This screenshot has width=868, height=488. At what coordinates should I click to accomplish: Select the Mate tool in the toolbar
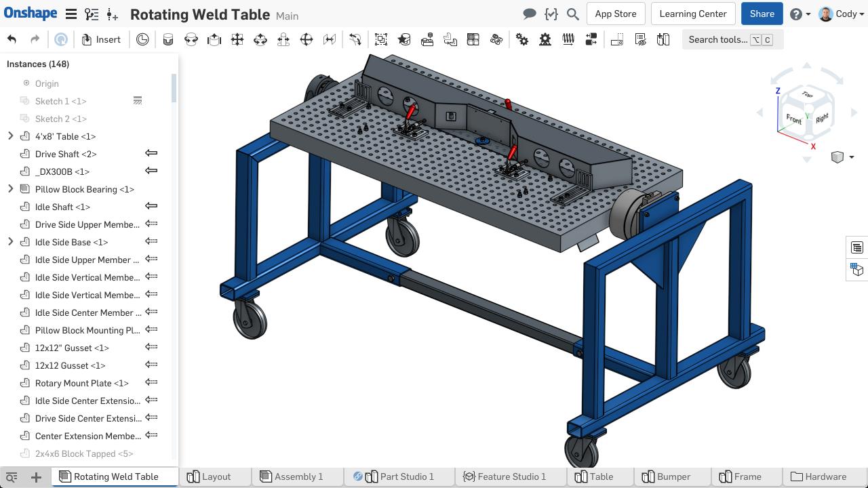pos(167,39)
